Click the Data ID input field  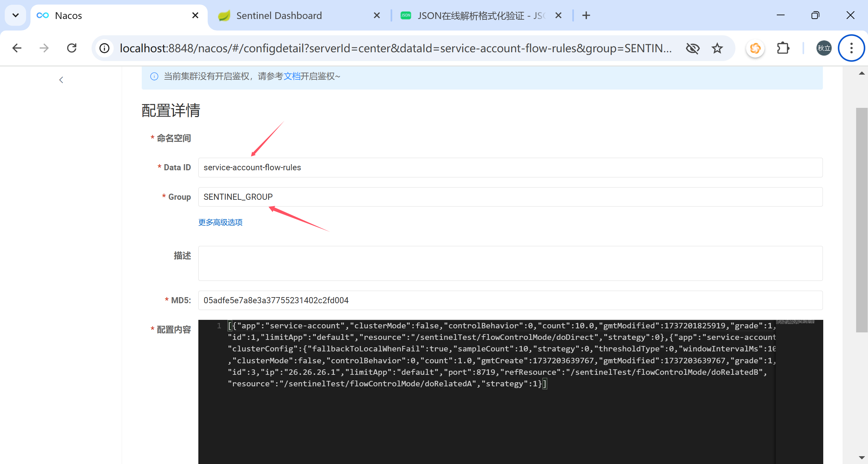(510, 168)
